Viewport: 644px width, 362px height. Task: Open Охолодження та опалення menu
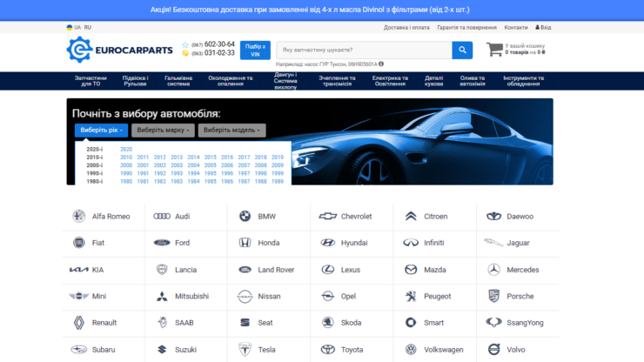point(231,81)
